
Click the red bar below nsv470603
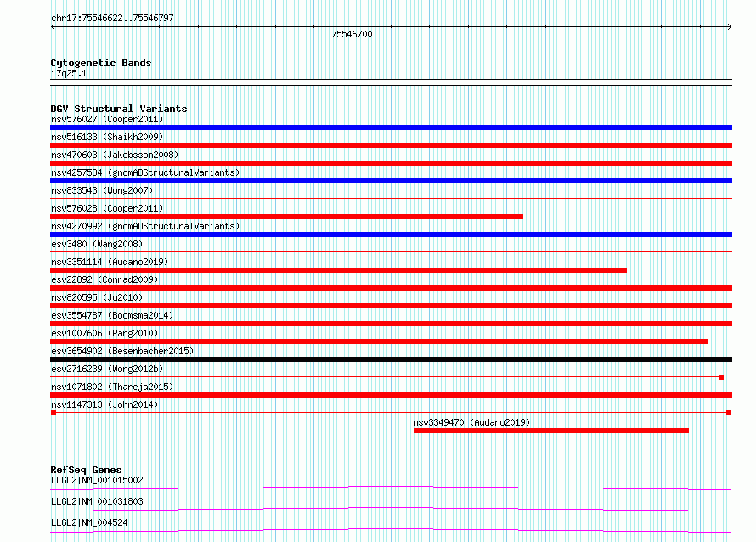point(391,163)
